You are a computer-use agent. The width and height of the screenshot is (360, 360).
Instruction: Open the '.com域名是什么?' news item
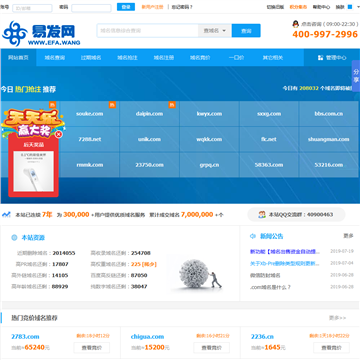click(270, 287)
